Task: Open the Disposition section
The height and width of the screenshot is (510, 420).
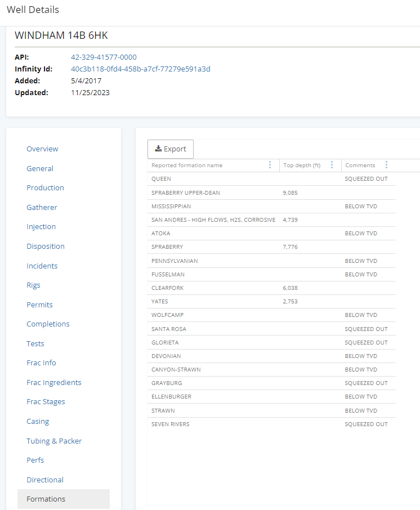Action: [46, 246]
